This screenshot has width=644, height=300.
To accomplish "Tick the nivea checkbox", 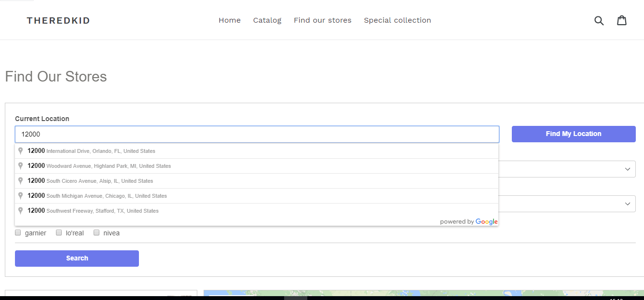I will [96, 232].
